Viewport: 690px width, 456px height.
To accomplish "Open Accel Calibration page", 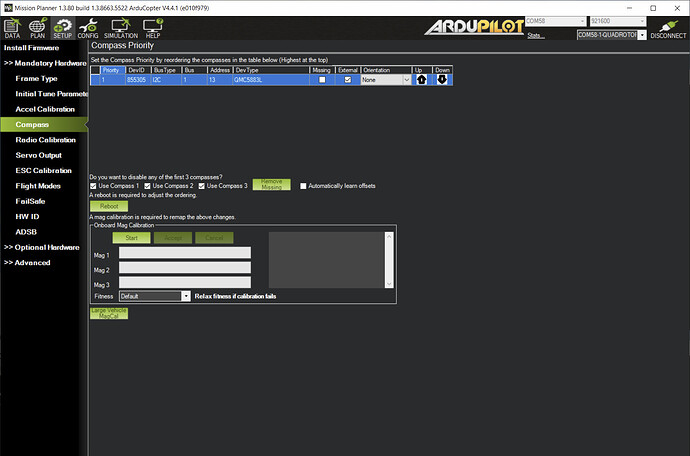I will coord(45,109).
